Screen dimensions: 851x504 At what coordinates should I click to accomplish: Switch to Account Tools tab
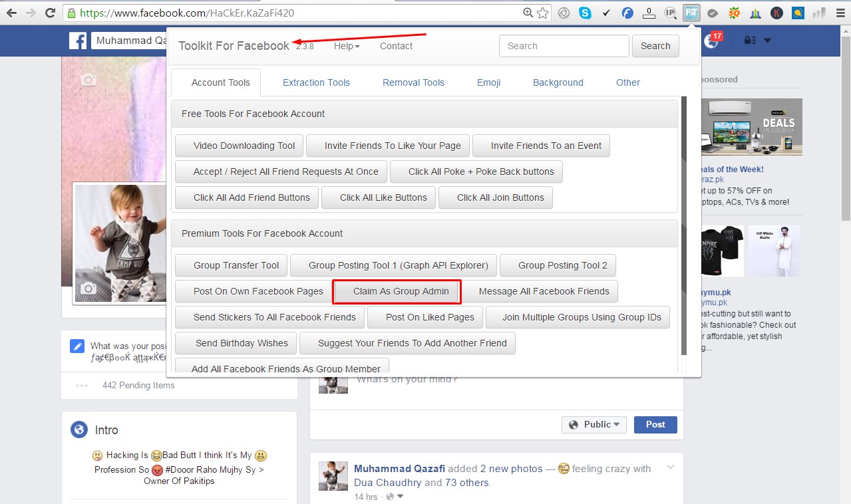221,82
